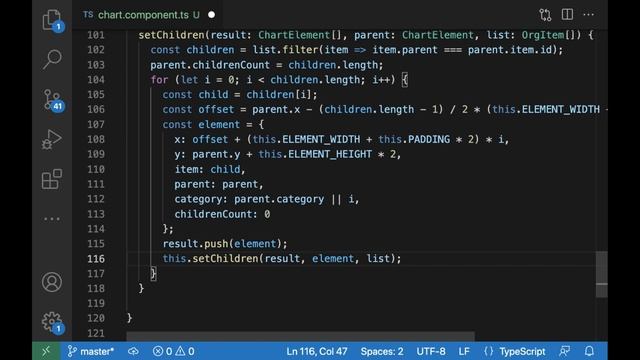The height and width of the screenshot is (360, 640).
Task: Click the curly braces TypeScript status icon
Action: 489,351
